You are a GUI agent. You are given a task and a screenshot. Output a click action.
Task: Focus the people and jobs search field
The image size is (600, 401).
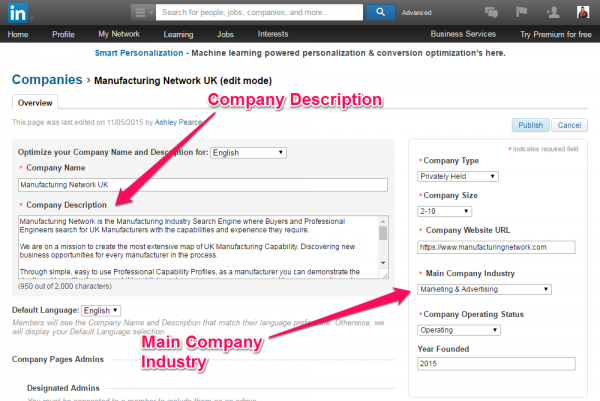259,12
